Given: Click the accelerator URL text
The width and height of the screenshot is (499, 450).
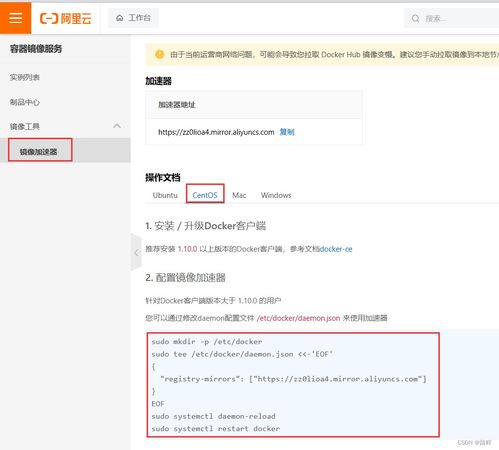Looking at the screenshot, I should (x=216, y=132).
